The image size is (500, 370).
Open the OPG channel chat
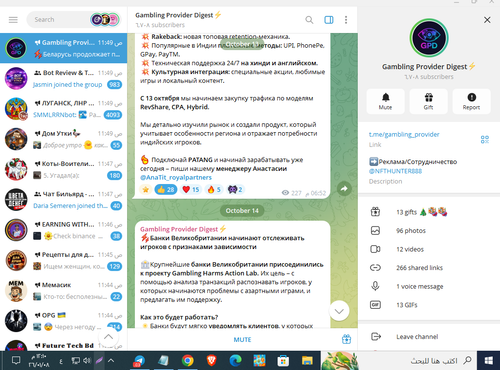63,321
